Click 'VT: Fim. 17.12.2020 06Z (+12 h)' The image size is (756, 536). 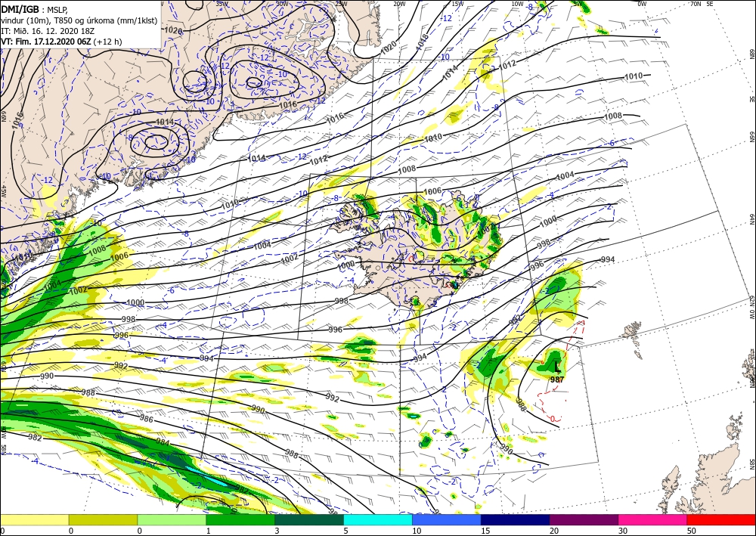[x=61, y=42]
